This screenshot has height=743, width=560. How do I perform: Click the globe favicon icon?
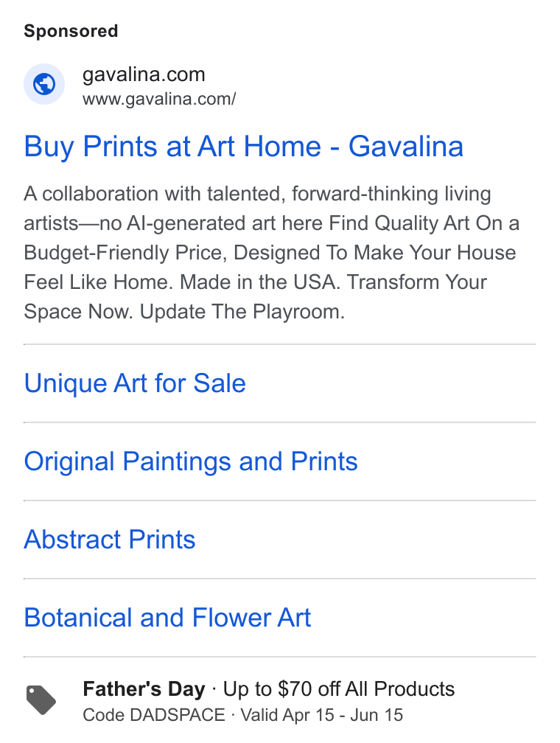[x=44, y=84]
